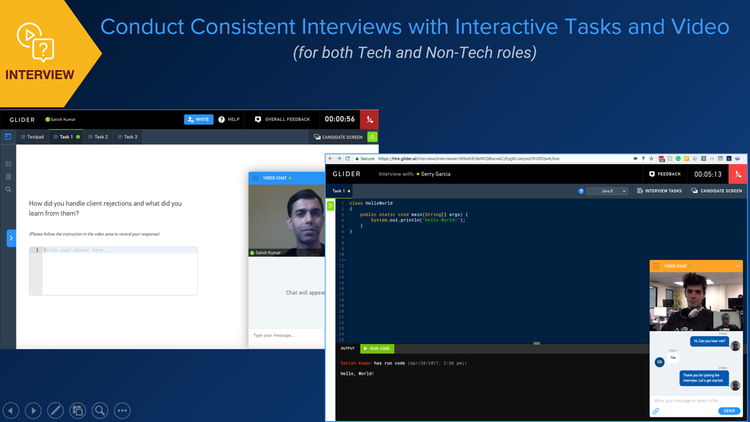Screen dimensions: 750x422
Task: Click the answer text input area
Action: click(118, 270)
